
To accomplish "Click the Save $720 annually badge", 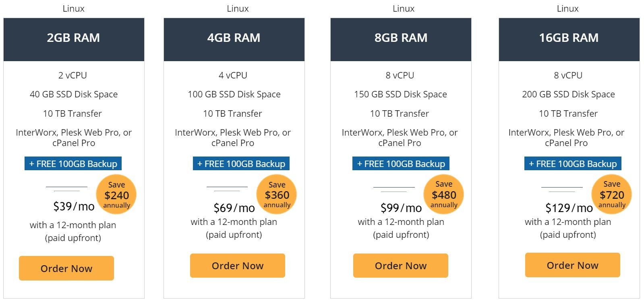I will [612, 194].
